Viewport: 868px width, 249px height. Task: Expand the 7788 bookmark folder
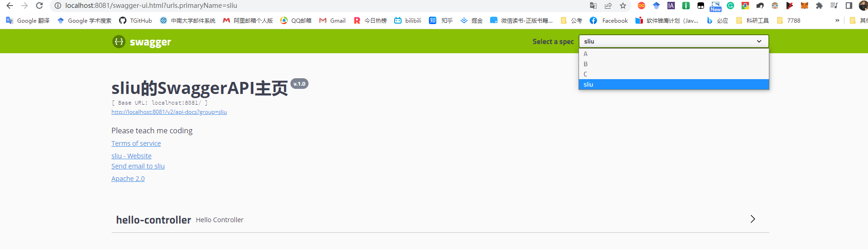788,20
